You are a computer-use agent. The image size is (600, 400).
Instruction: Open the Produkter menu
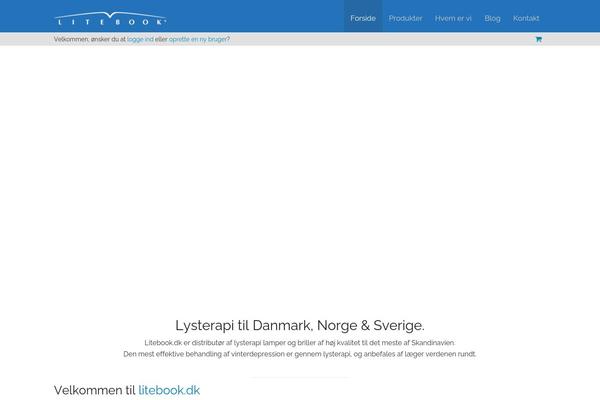tap(405, 18)
